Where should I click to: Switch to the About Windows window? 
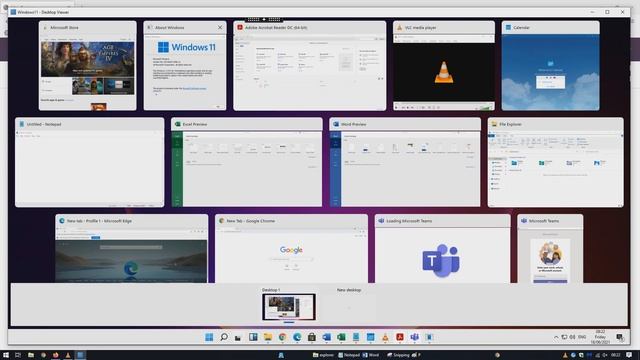(x=185, y=66)
